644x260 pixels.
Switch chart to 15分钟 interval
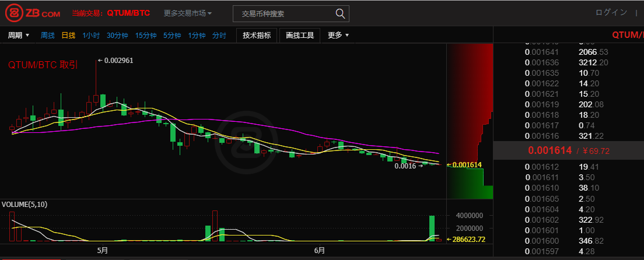point(146,36)
